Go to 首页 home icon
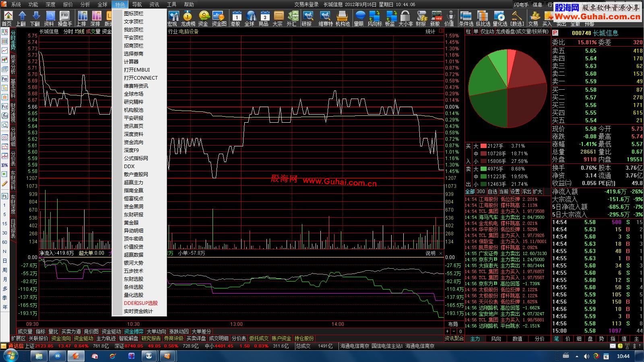This screenshot has height=362, width=644. point(7,19)
